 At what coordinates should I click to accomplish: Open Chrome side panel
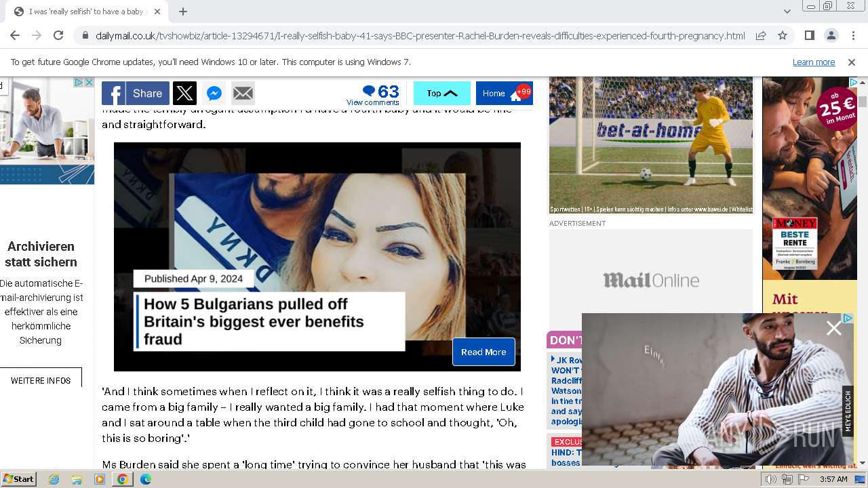[x=809, y=35]
